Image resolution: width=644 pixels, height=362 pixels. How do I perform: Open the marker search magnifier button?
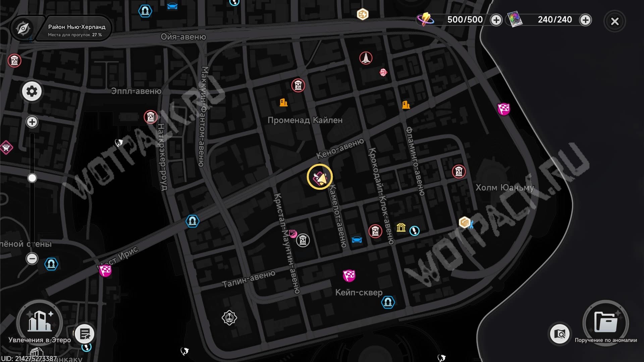coord(559,334)
